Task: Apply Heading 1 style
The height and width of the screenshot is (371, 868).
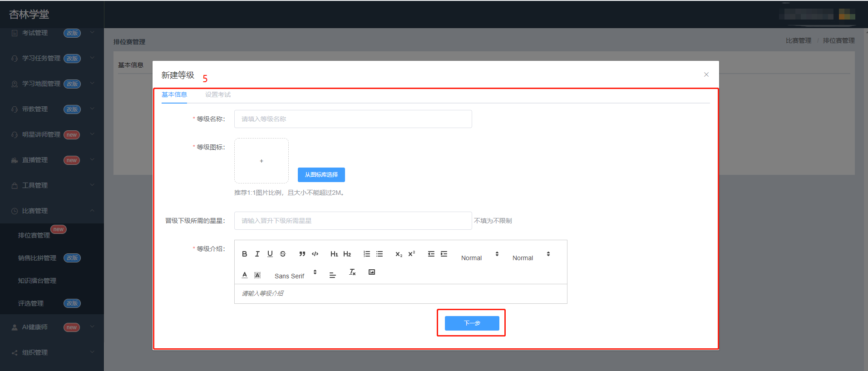Action: (334, 254)
